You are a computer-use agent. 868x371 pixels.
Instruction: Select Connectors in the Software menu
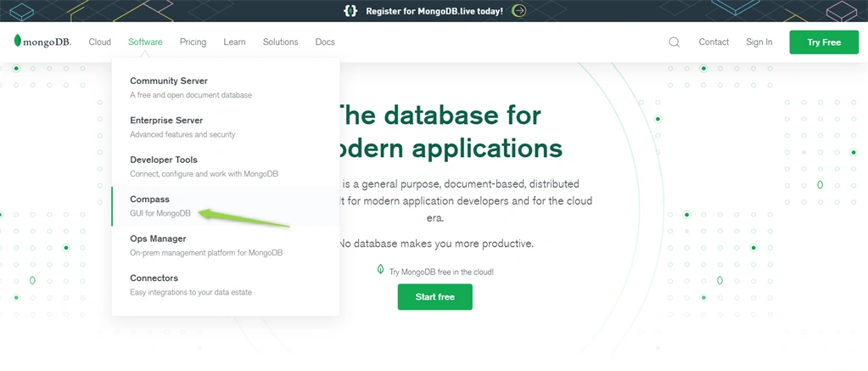226,284
